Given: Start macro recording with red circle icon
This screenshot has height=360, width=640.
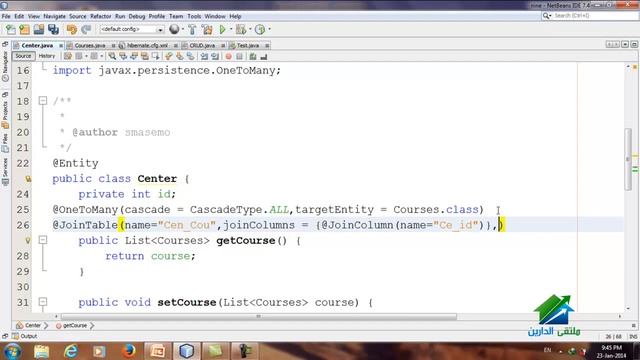Looking at the screenshot, I should click(229, 56).
